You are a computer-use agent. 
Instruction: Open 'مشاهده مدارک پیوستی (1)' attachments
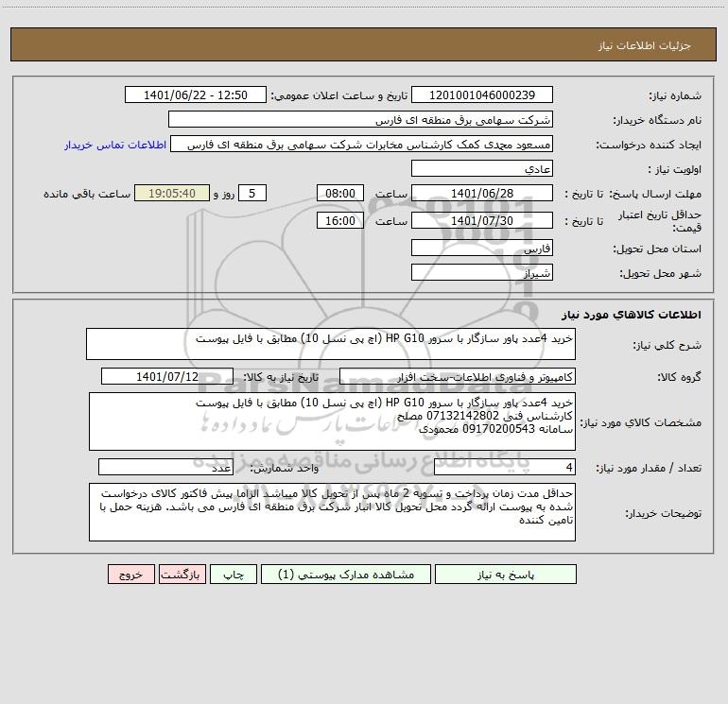coord(346,574)
